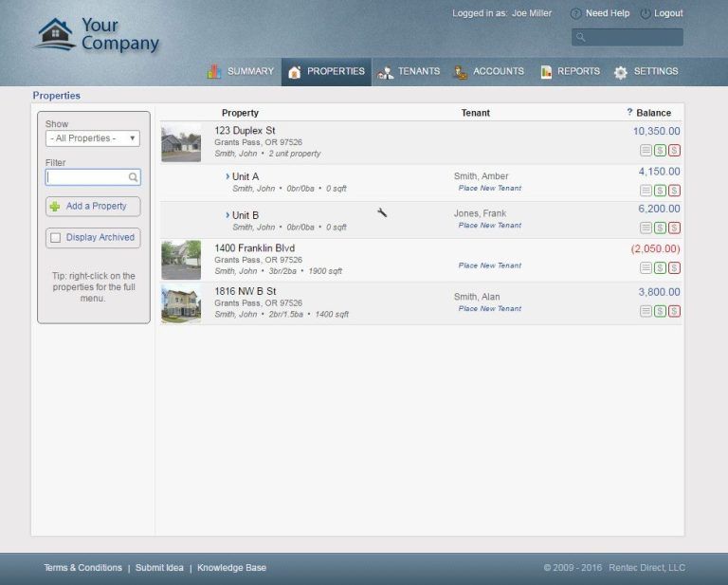This screenshot has height=585, width=728.
Task: Click the 6,200.00 balance amount
Action: click(660, 209)
